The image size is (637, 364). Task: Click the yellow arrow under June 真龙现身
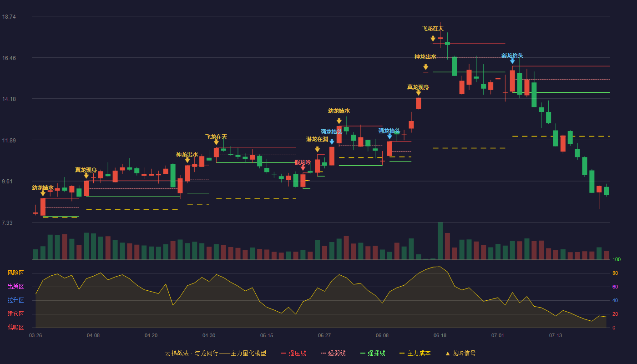[x=418, y=93]
